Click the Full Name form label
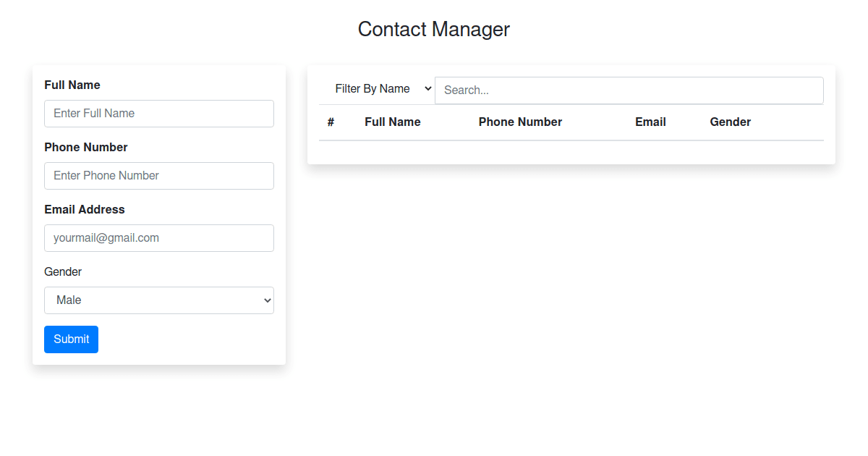The height and width of the screenshot is (456, 868). 72,85
